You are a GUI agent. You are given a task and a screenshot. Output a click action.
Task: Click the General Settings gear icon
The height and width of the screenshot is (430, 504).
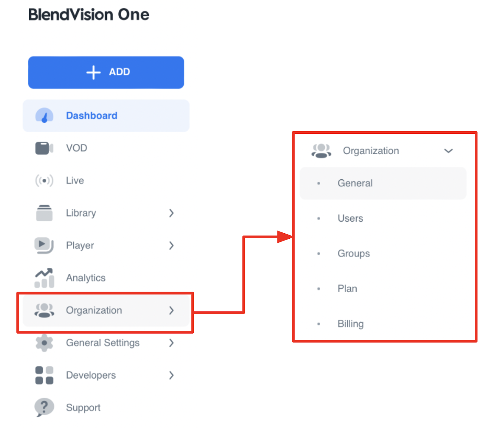click(x=44, y=343)
